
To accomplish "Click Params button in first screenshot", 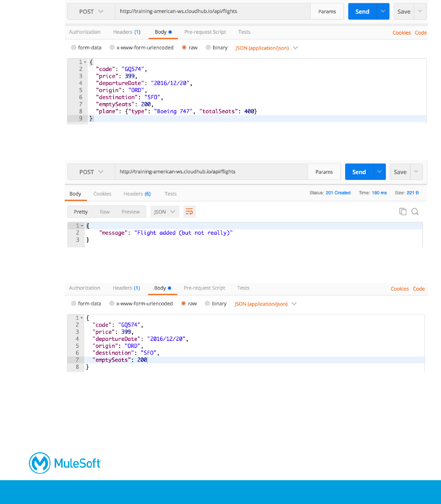I will (327, 12).
